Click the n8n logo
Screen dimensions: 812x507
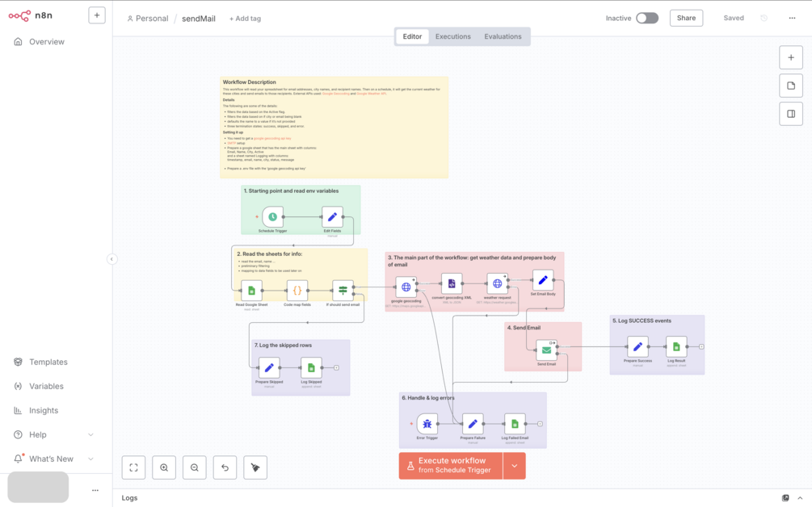tap(30, 15)
